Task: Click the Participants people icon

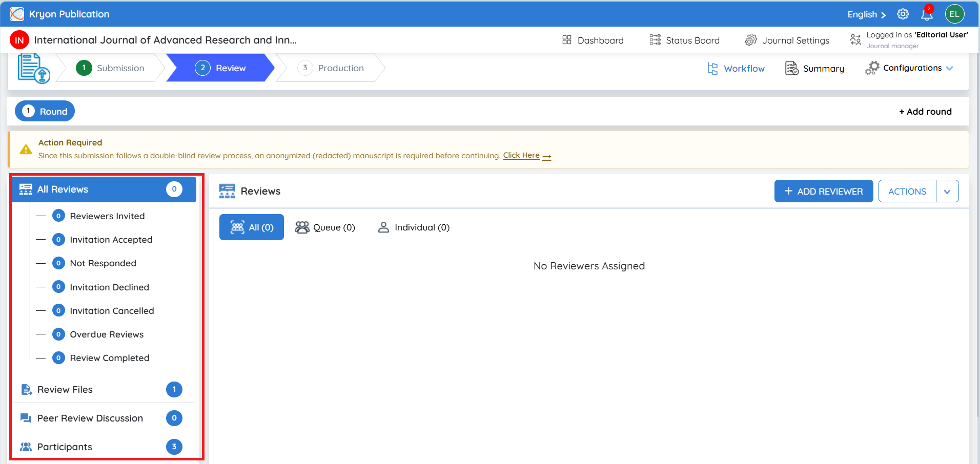Action: click(26, 447)
